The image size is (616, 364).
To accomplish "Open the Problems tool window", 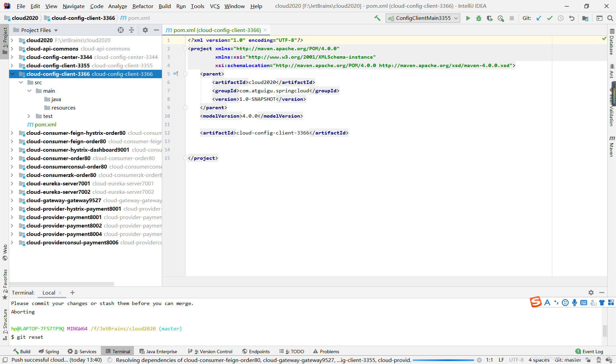I will [x=326, y=351].
